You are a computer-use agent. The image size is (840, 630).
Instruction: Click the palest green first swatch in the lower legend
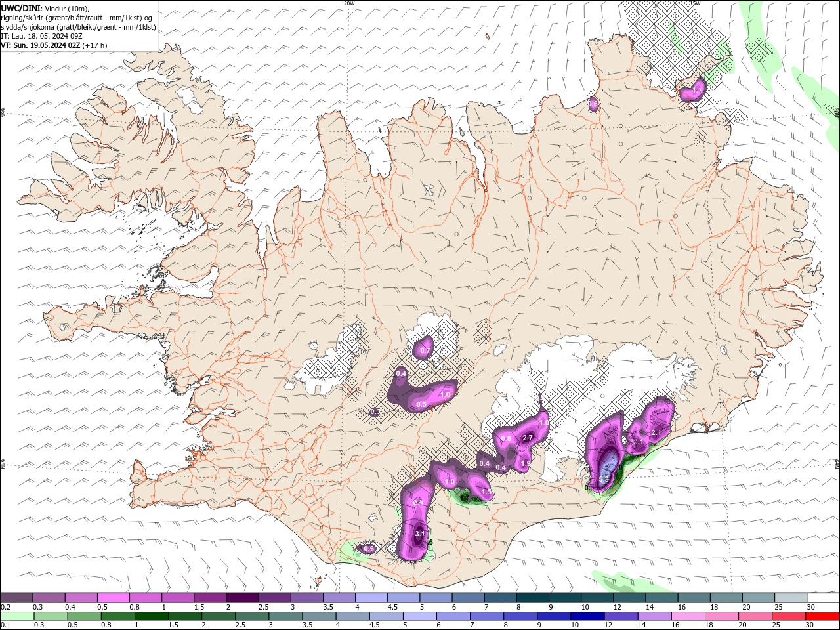click(x=17, y=616)
